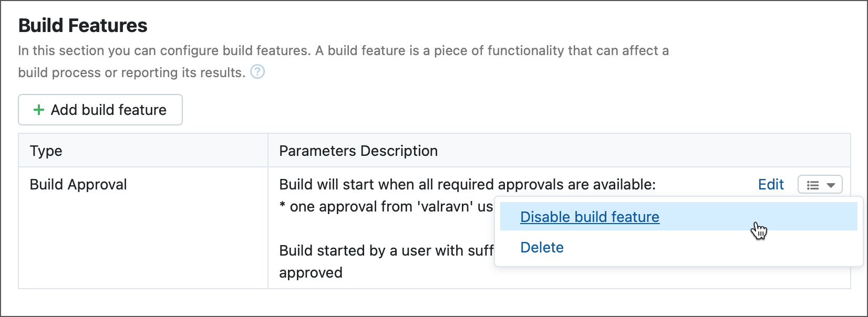Select Delete from the actions menu
Image resolution: width=868 pixels, height=317 pixels.
point(542,247)
